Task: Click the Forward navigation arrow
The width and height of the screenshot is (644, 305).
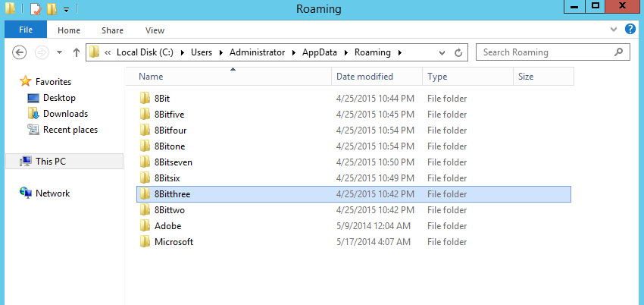Action: coord(42,52)
